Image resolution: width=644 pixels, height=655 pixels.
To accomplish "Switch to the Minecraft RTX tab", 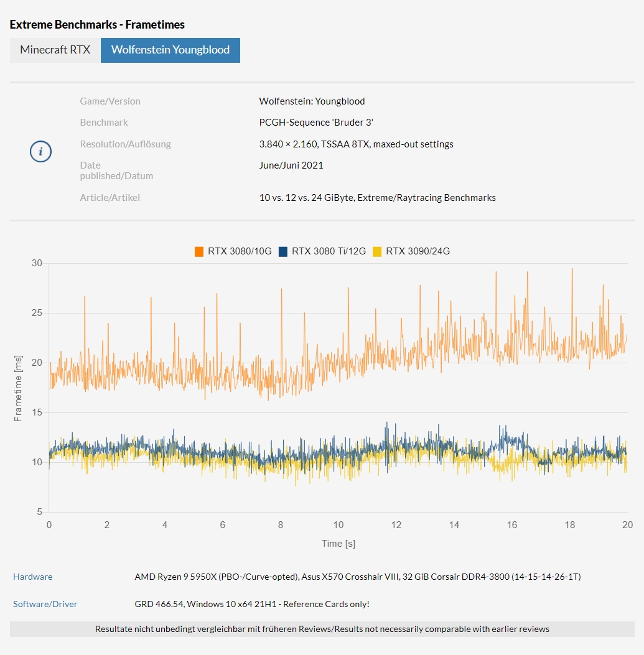I will [55, 50].
